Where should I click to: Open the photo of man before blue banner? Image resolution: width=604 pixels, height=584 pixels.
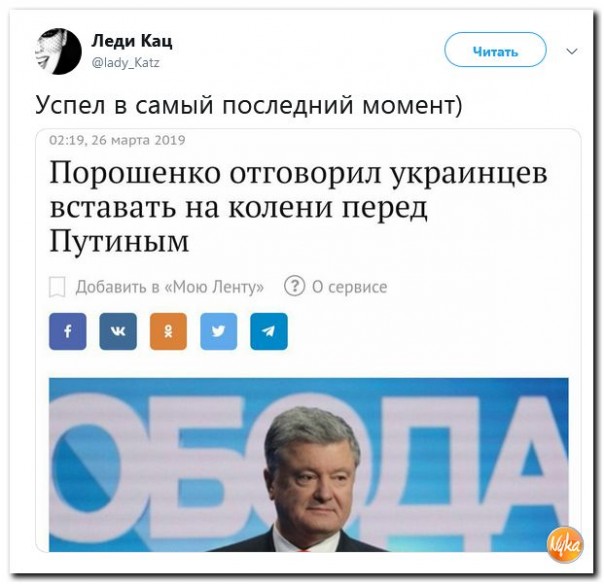point(309,465)
